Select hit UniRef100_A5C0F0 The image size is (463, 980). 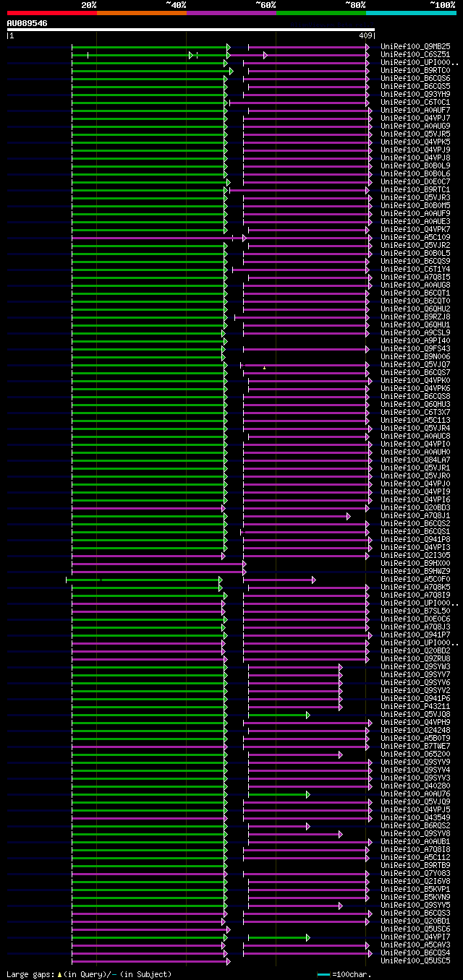(415, 579)
